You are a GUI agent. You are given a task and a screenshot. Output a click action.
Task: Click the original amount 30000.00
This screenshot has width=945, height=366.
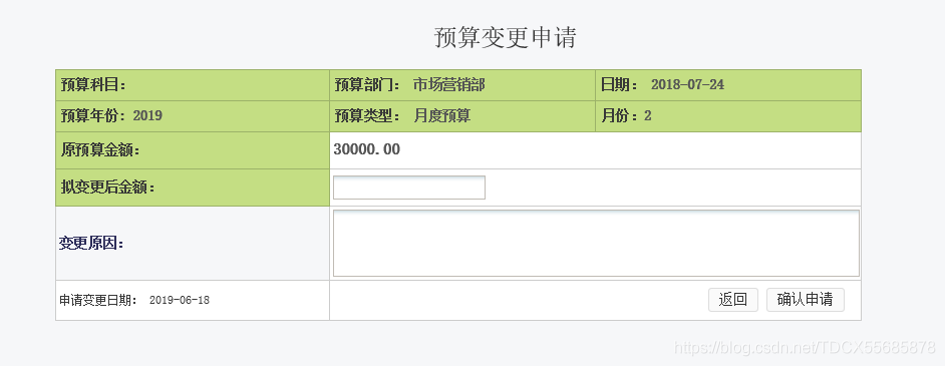pyautogui.click(x=366, y=150)
